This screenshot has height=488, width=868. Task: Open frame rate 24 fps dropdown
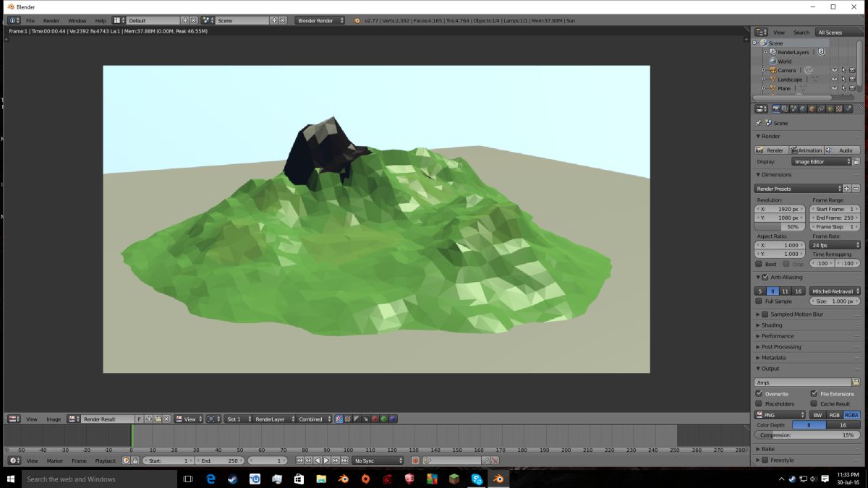click(x=835, y=245)
